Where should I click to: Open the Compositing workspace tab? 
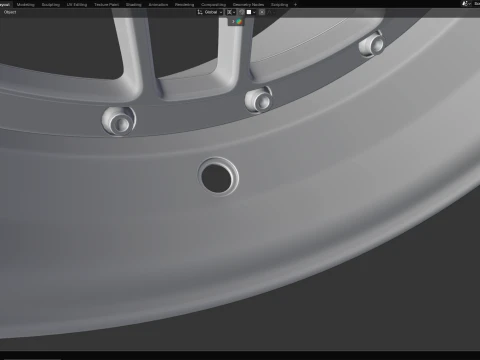[213, 5]
